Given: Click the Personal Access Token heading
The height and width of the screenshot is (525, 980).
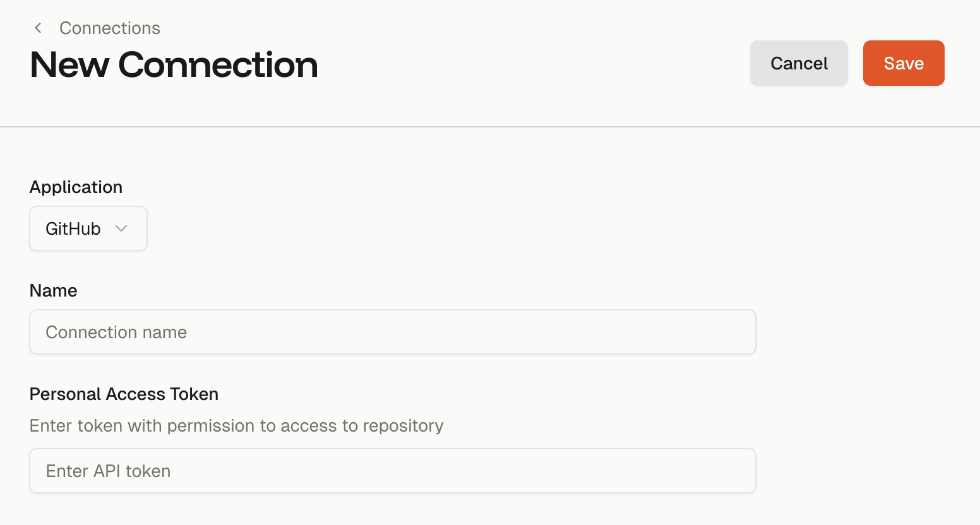Looking at the screenshot, I should [x=124, y=394].
